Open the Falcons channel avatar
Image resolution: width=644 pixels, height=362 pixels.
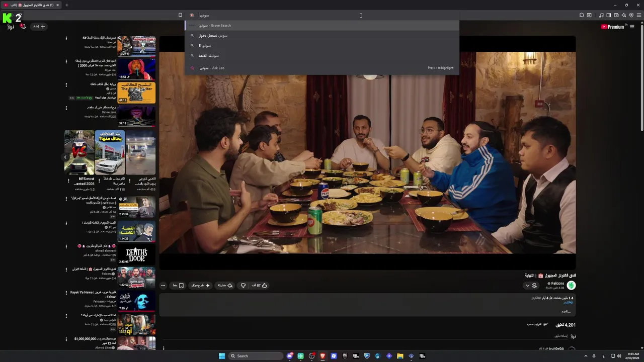[571, 285]
